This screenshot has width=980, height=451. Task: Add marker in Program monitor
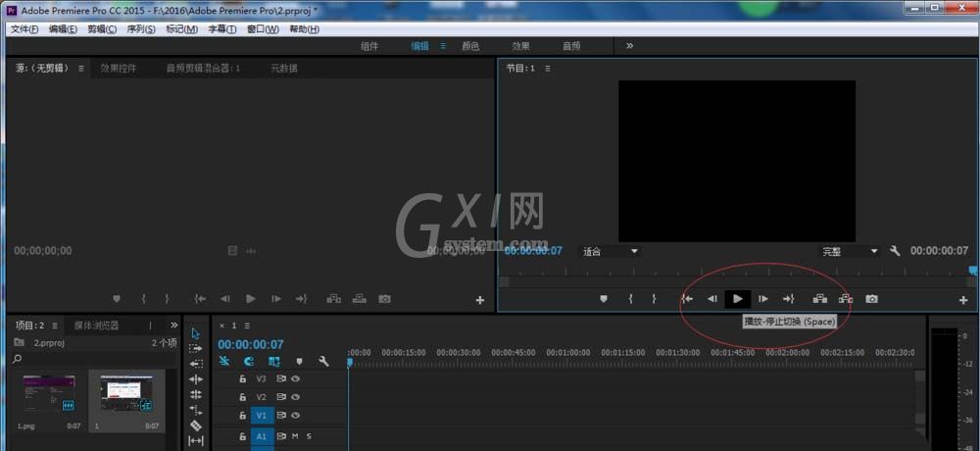[603, 299]
